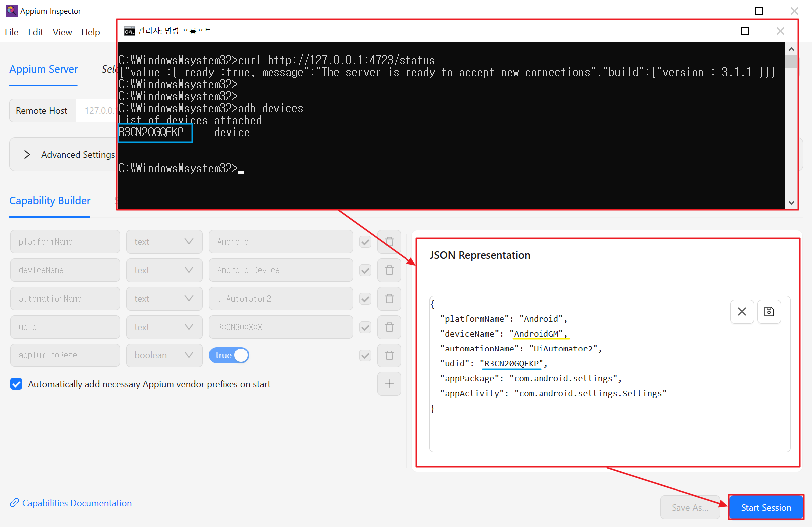Click the platformName name field
This screenshot has width=812, height=527.
pyautogui.click(x=65, y=242)
